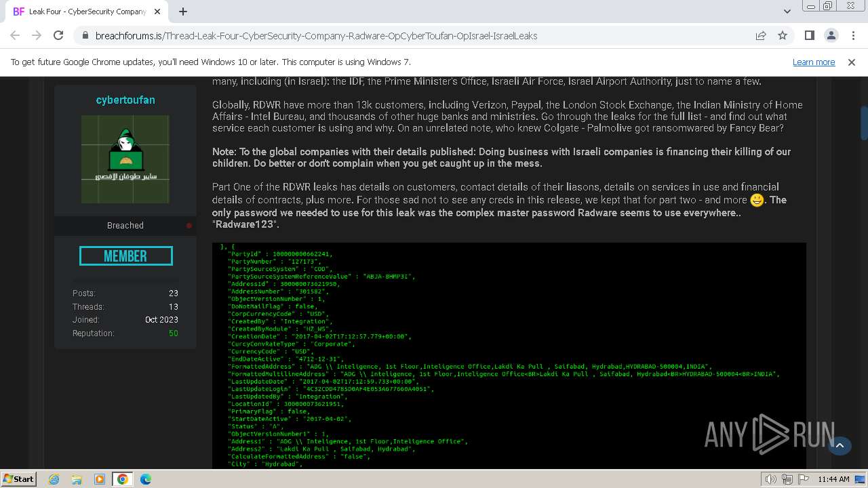Go back to the previous page
Image resolution: width=868 pixels, height=488 pixels.
tap(15, 35)
